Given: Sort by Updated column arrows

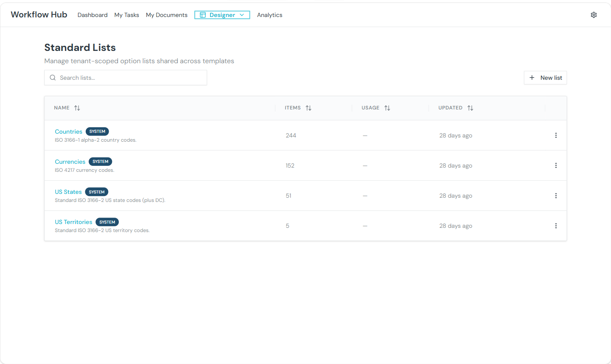Looking at the screenshot, I should click(x=470, y=108).
